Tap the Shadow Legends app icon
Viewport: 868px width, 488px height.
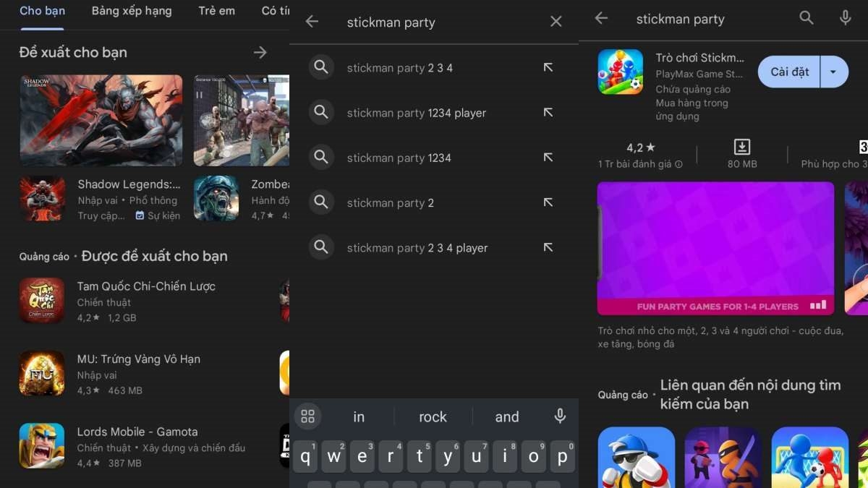[42, 199]
